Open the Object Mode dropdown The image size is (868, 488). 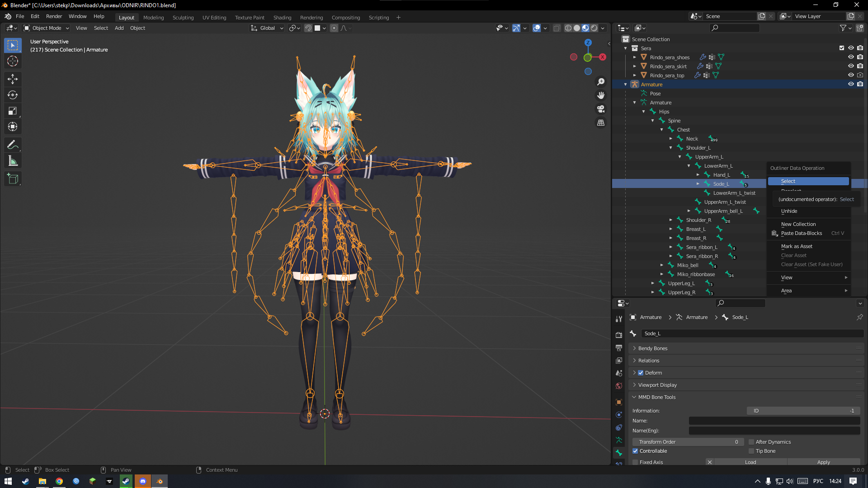[x=47, y=28]
